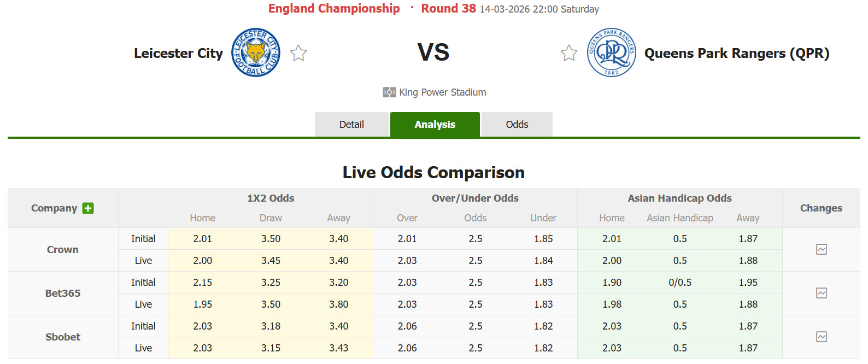Screen dimensions: 868x364
Task: Click the Changes column header
Action: tap(822, 208)
